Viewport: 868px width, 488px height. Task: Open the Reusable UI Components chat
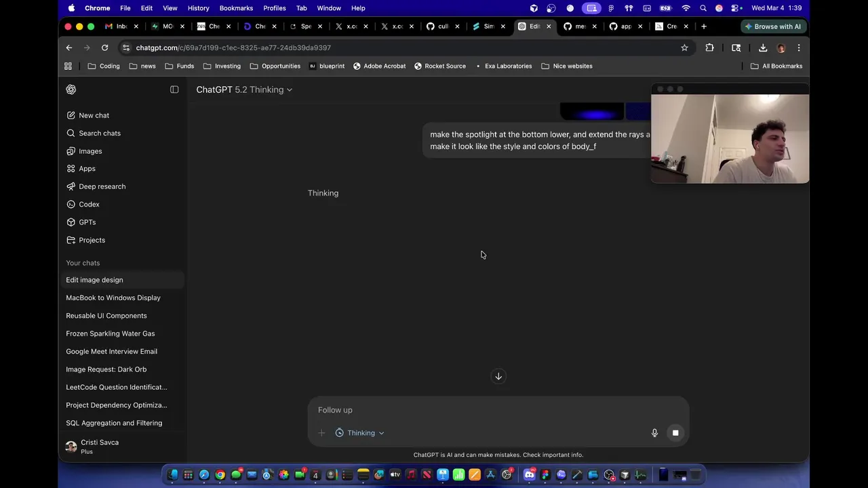coord(122,316)
